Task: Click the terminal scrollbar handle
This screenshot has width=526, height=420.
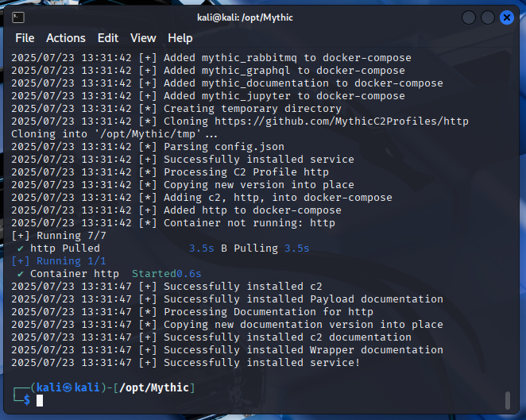Action: click(508, 400)
